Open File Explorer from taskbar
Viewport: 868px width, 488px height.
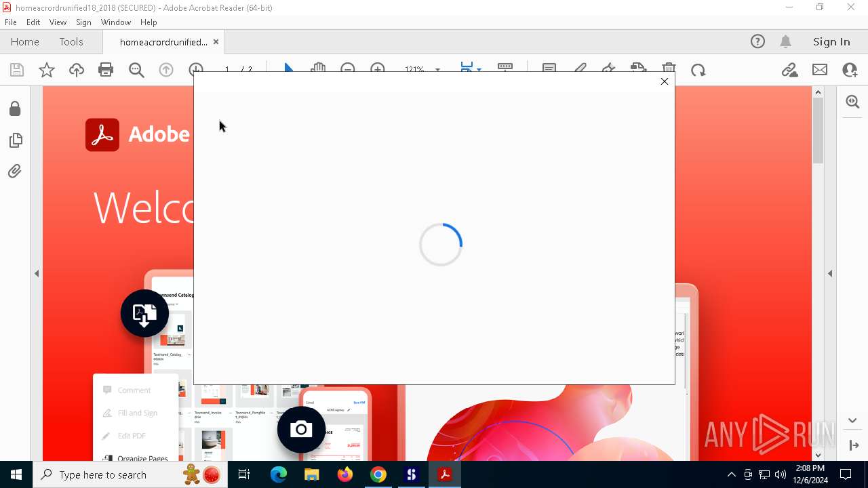tap(312, 474)
